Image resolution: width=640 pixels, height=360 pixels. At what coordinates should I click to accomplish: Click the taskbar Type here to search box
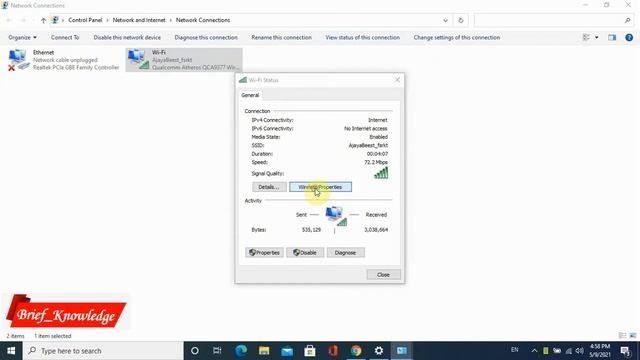103,351
